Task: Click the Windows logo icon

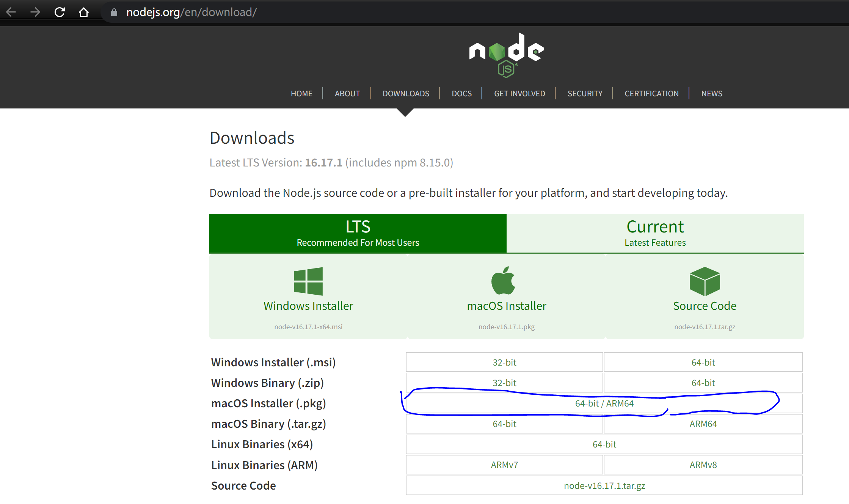Action: 308,281
